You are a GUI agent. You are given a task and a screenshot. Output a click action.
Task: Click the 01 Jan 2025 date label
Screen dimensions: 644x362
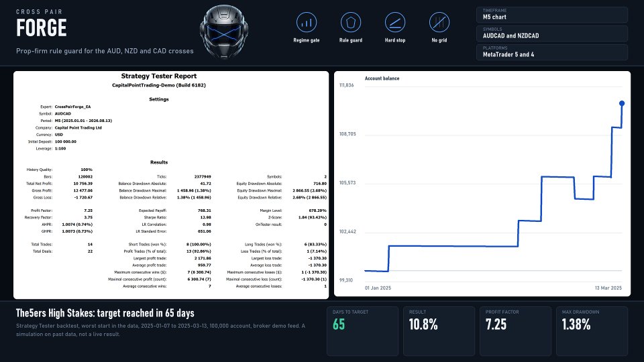(x=378, y=288)
